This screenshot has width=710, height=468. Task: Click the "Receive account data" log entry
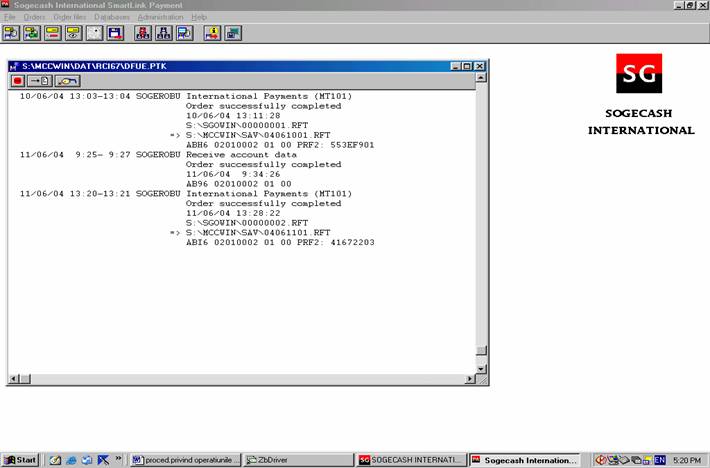241,155
